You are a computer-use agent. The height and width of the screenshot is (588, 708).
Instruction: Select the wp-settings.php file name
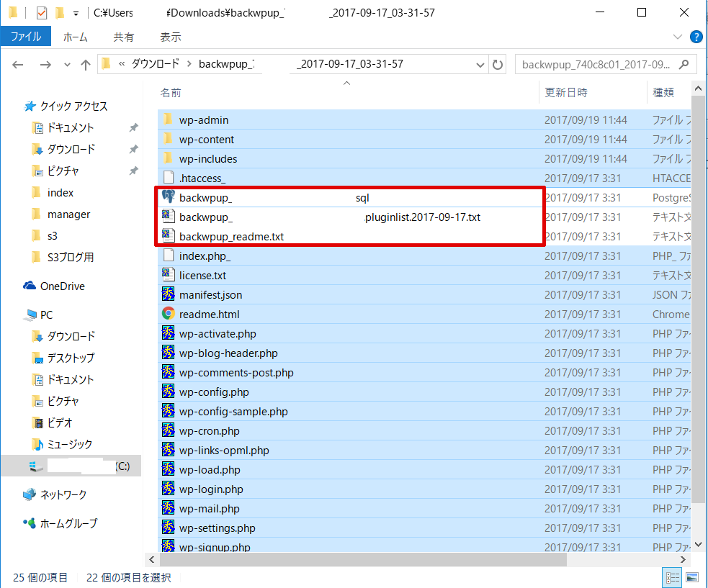218,528
